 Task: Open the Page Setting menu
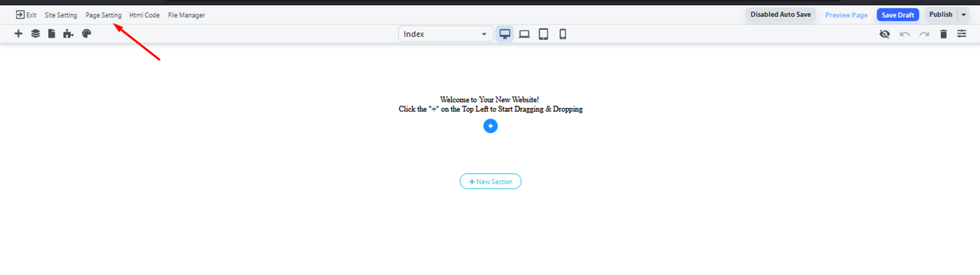(x=103, y=15)
